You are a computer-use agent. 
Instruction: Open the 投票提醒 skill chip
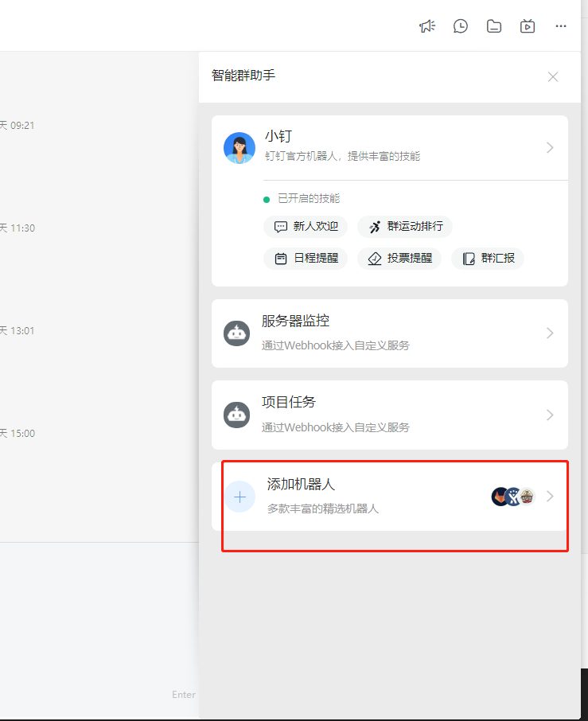pos(399,259)
